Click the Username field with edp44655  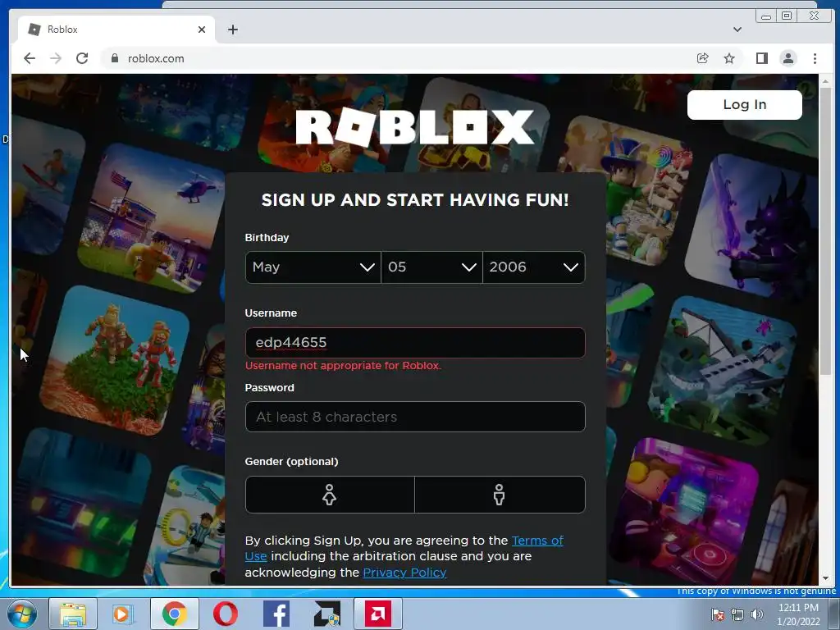[x=415, y=343]
